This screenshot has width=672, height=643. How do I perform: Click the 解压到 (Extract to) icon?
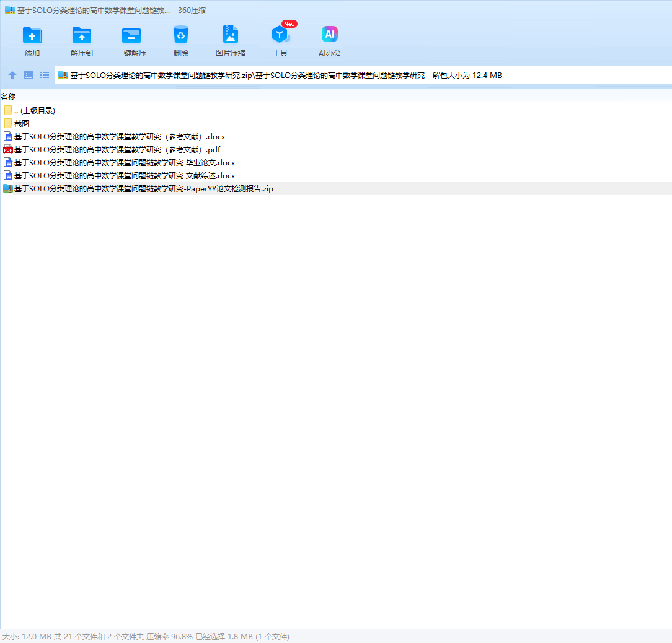(x=81, y=35)
